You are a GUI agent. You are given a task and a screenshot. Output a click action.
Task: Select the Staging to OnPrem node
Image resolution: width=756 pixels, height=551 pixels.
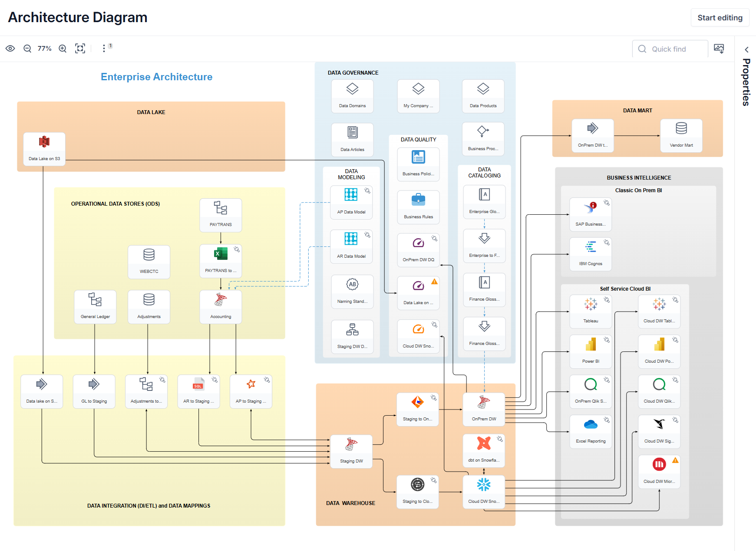tap(417, 409)
